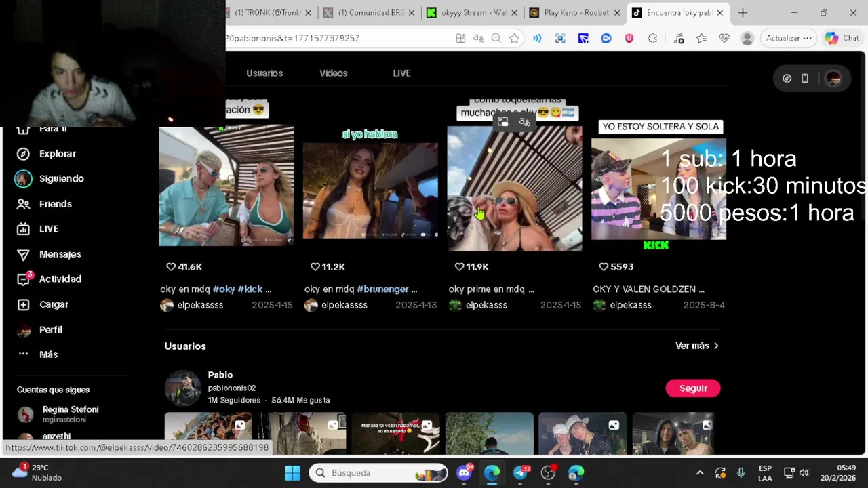The width and height of the screenshot is (868, 488).
Task: Open the Play Keno Roobet browser tab
Action: click(x=575, y=12)
